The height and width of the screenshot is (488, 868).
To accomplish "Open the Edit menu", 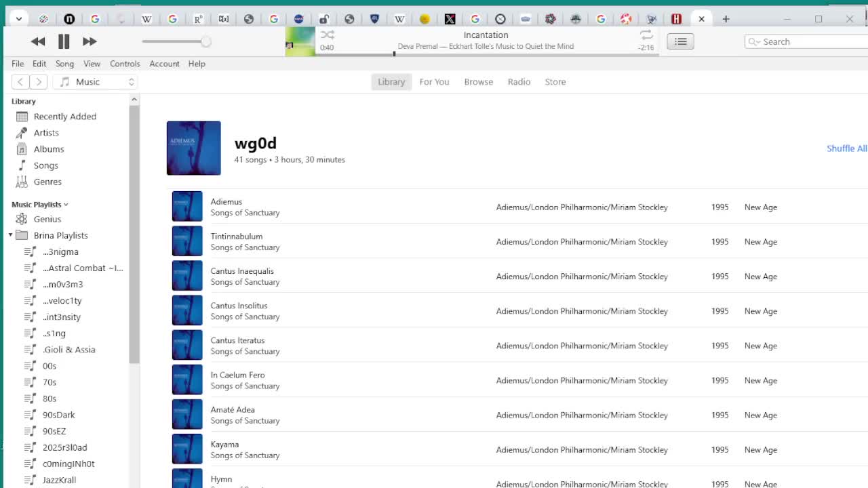I will point(39,64).
